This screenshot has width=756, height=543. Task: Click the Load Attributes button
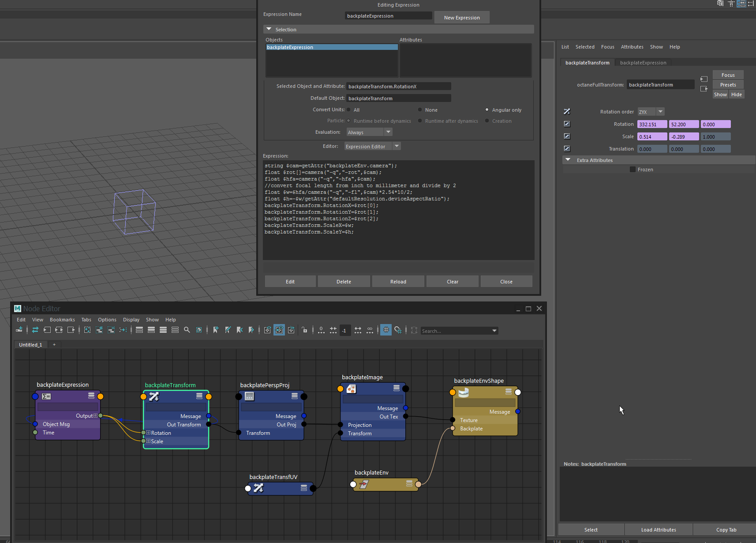[x=659, y=530]
